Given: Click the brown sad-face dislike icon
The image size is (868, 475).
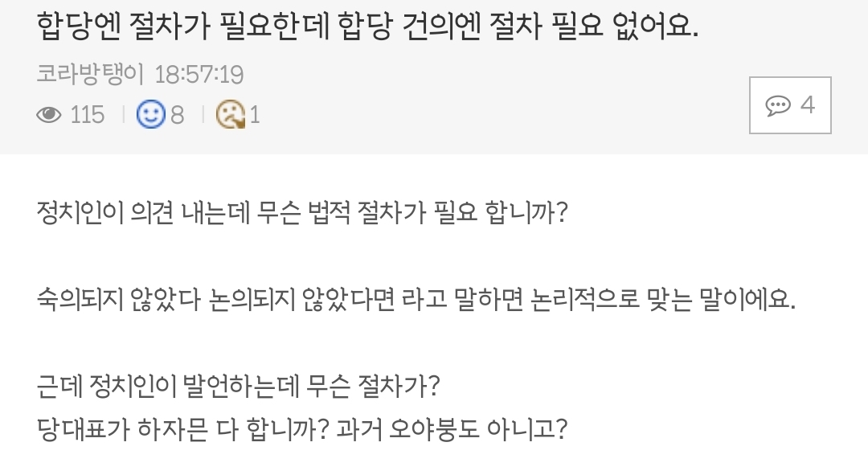Looking at the screenshot, I should [x=231, y=114].
